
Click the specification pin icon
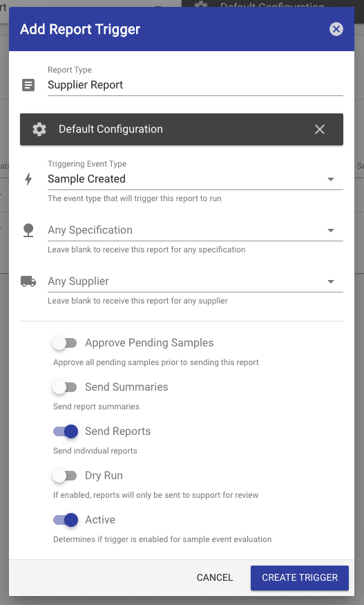[x=28, y=230]
